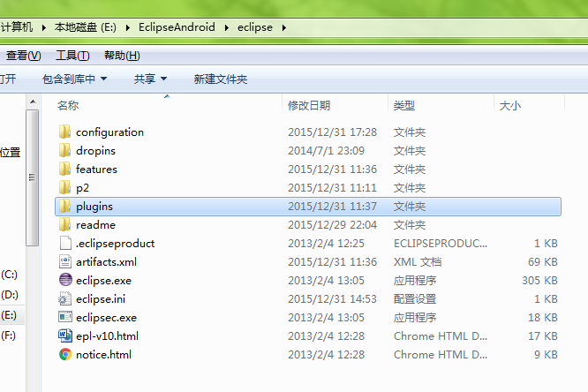The height and width of the screenshot is (392, 588).
Task: Click the eclipse.exe purple sphere icon
Action: (65, 280)
